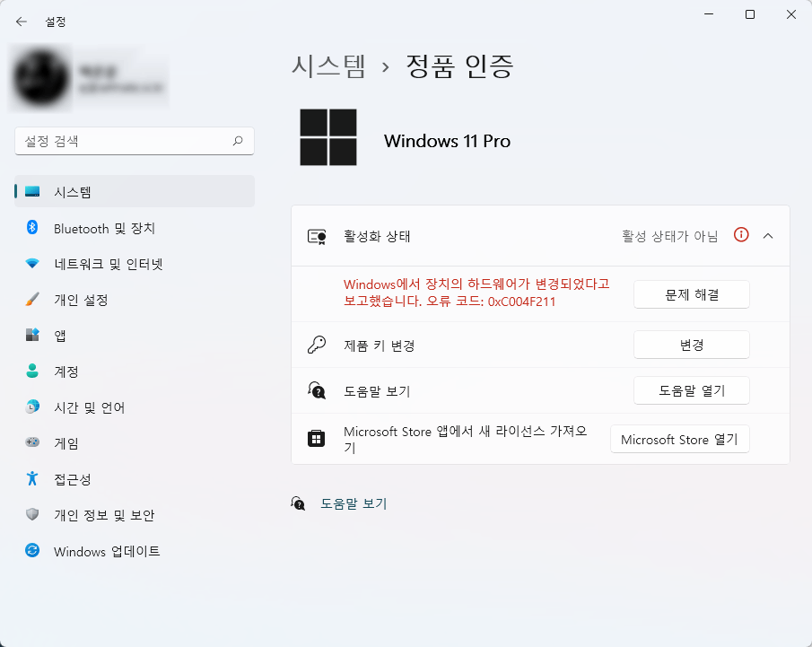812x647 pixels.
Task: Click the Microsoft Store 열기 button
Action: pos(679,439)
